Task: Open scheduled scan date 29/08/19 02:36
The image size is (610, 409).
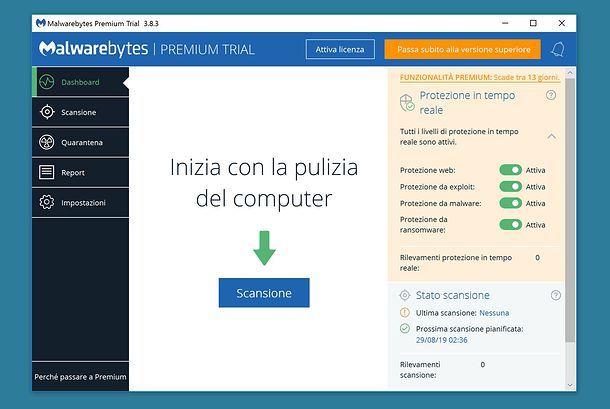Action: [x=442, y=340]
